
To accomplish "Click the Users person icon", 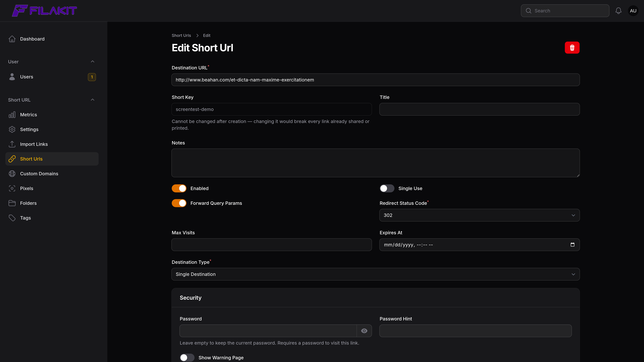I will click(12, 77).
